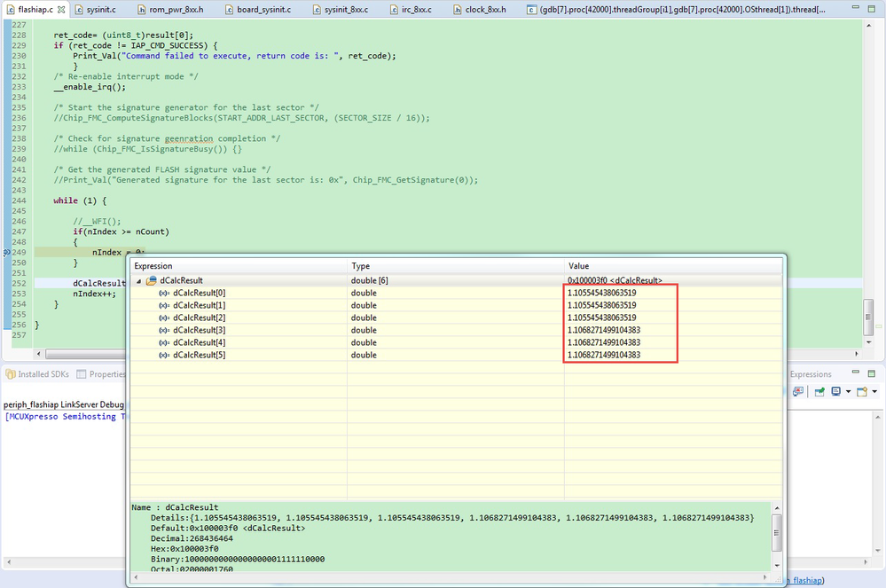Screen dimensions: 886x588
Task: Click the 'double [6]' type cell
Action: (370, 281)
